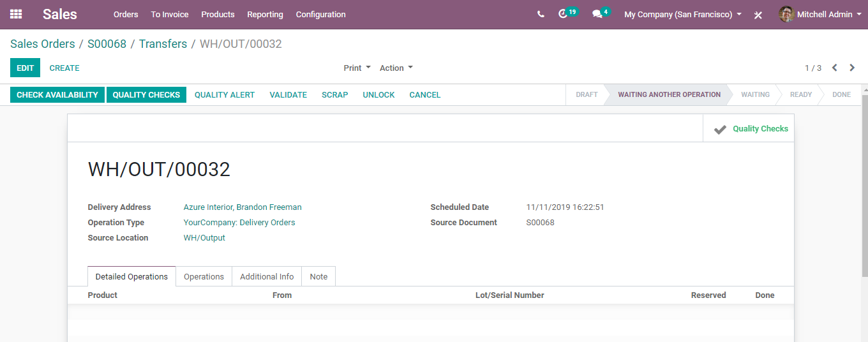This screenshot has height=342, width=868.
Task: Click CHECK AVAILABILITY button
Action: tap(57, 95)
